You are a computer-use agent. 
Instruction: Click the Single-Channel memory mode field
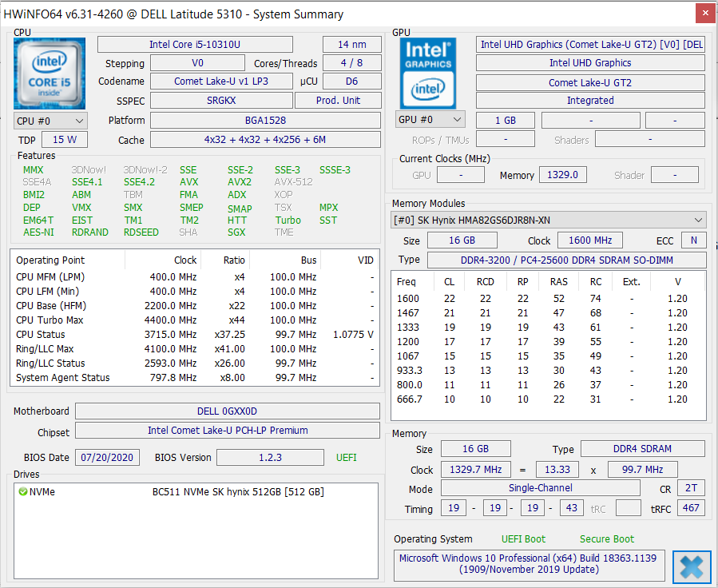[541, 487]
